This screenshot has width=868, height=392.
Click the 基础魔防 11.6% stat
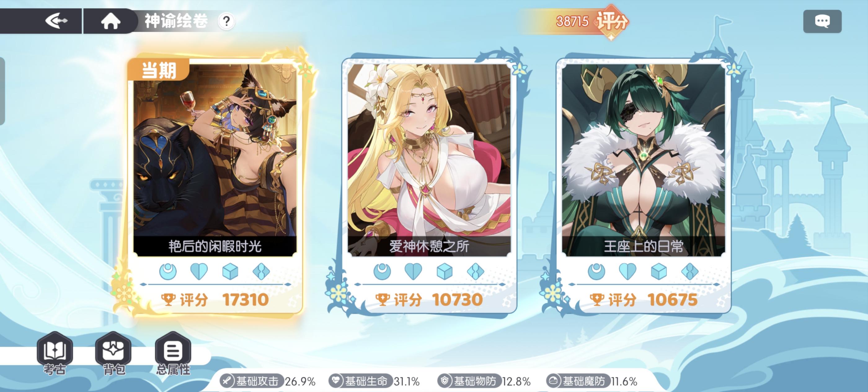tap(592, 381)
